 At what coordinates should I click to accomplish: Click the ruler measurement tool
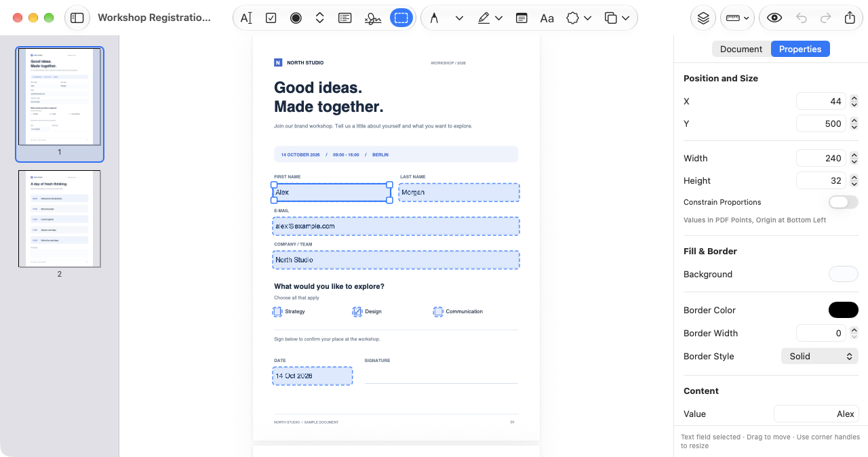pos(732,18)
